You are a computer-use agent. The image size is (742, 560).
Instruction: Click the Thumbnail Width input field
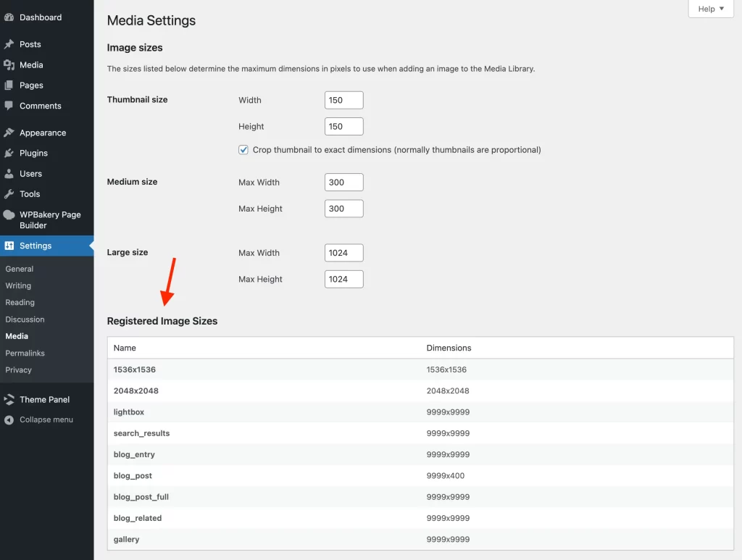[343, 100]
